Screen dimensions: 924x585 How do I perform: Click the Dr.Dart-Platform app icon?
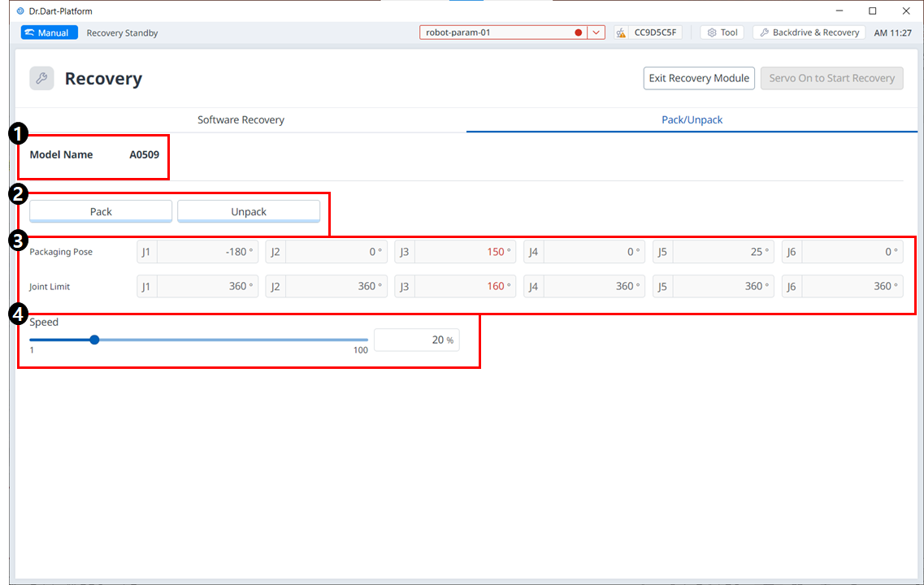coord(20,11)
